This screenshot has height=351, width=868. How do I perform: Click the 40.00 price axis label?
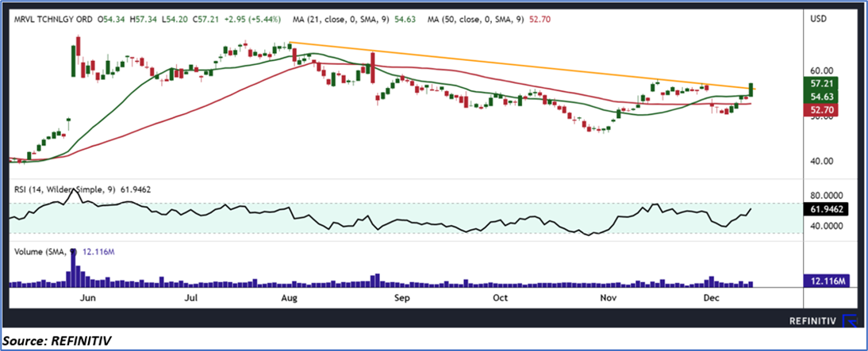[823, 162]
